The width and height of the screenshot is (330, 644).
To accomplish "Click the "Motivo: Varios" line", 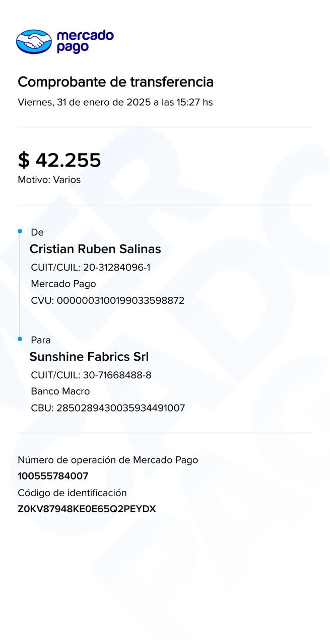I will click(49, 180).
